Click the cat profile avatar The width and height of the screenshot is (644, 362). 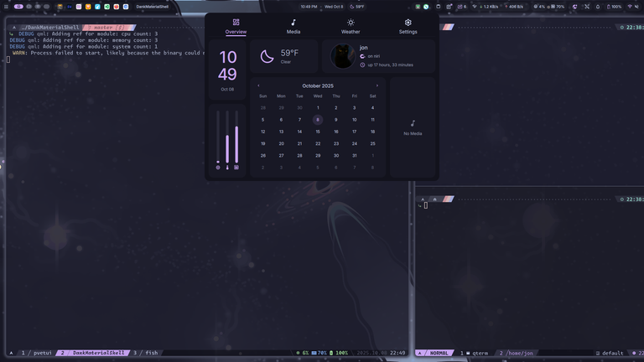(x=341, y=56)
